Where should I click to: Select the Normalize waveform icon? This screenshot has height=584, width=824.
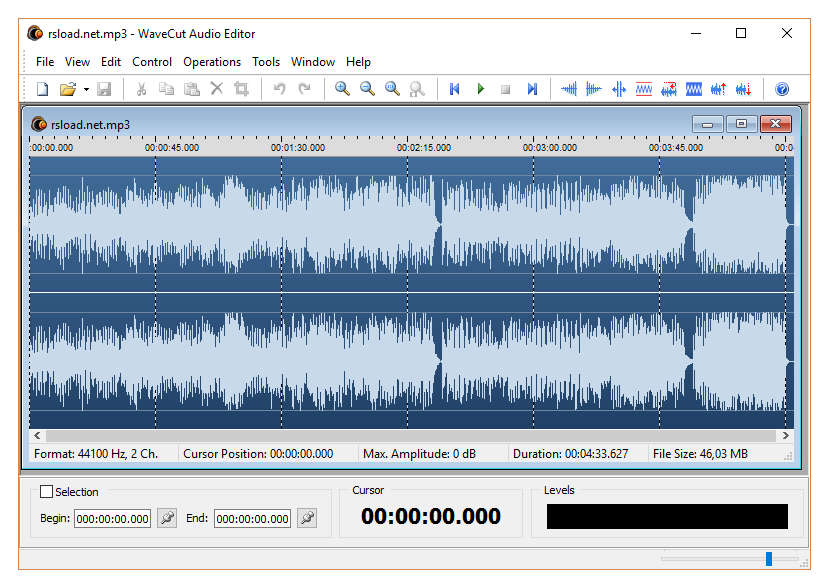643,89
